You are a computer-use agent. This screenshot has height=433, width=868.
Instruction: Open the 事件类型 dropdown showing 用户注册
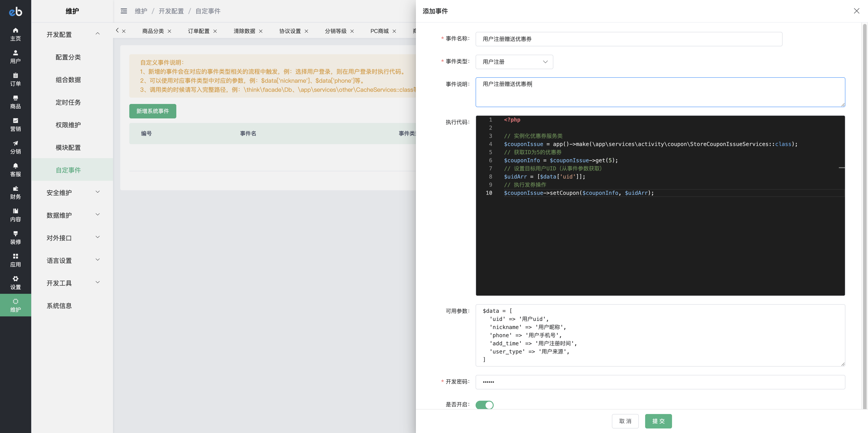514,62
